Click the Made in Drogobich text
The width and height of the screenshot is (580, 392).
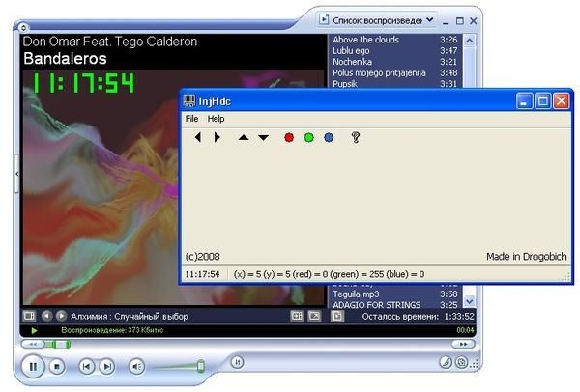(x=527, y=257)
